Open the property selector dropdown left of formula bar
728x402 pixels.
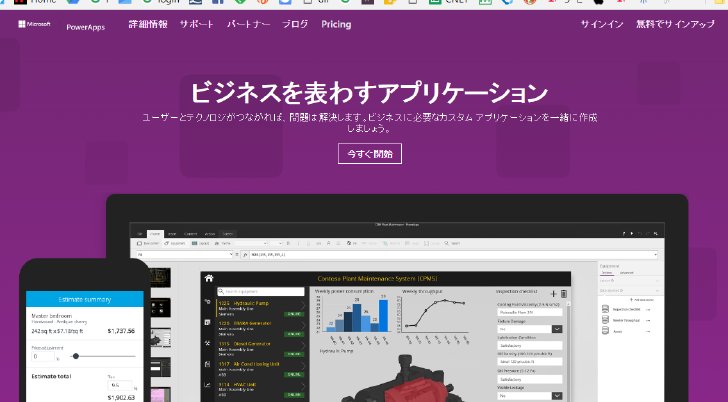coord(185,255)
